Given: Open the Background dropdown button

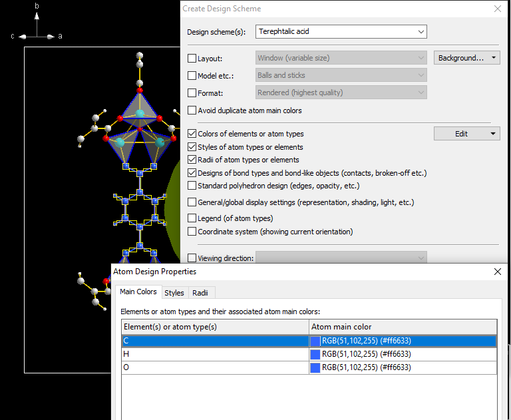Looking at the screenshot, I should tap(493, 58).
